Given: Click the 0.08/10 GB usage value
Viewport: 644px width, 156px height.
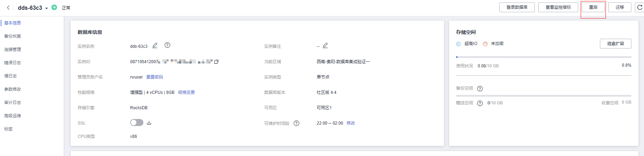Looking at the screenshot, I should coord(488,66).
